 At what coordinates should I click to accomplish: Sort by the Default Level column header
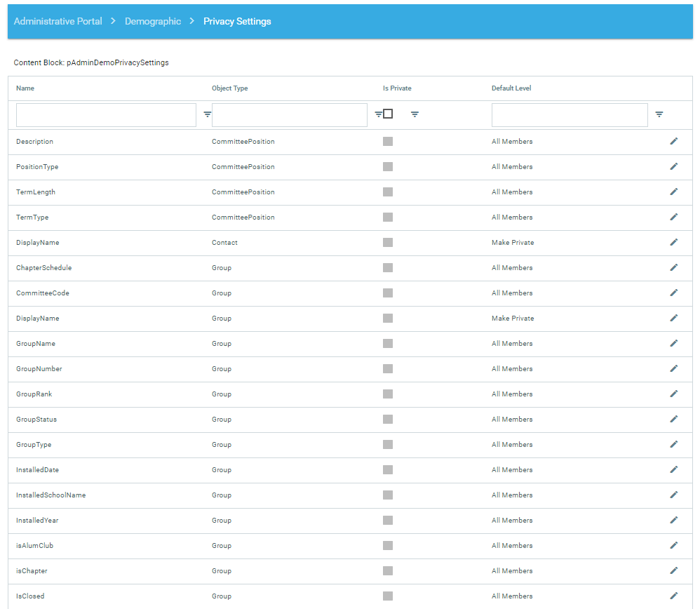pyautogui.click(x=511, y=88)
